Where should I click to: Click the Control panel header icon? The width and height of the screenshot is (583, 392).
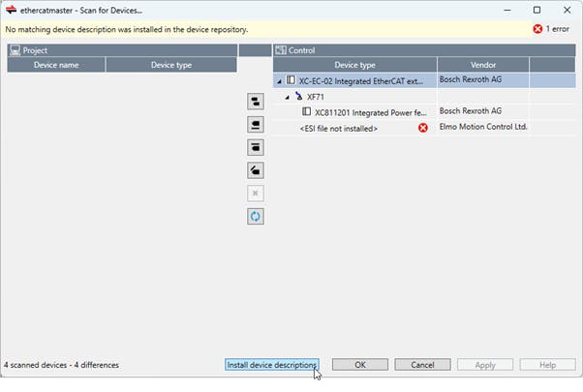[x=281, y=50]
